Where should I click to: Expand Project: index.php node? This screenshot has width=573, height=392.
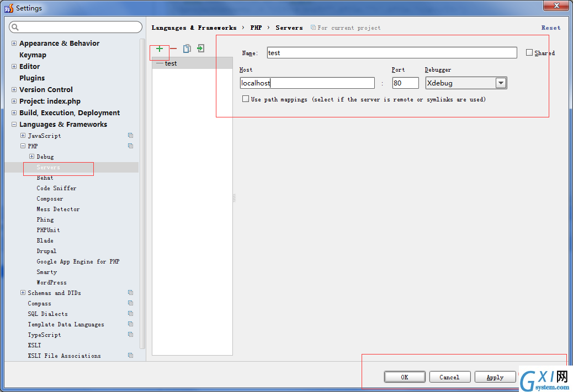[14, 101]
